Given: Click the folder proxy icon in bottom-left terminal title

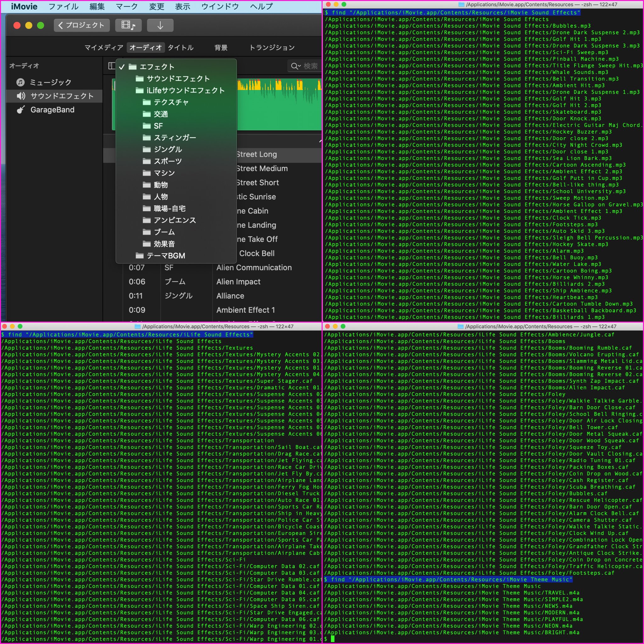Looking at the screenshot, I should coord(137,327).
